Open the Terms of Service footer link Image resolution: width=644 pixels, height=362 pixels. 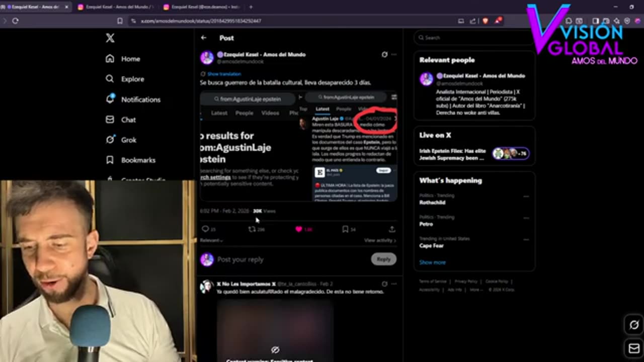pyautogui.click(x=433, y=282)
